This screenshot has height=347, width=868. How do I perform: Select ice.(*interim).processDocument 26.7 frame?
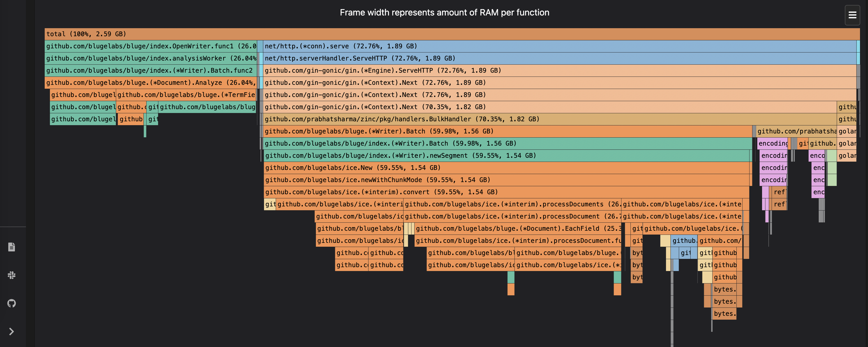click(512, 216)
